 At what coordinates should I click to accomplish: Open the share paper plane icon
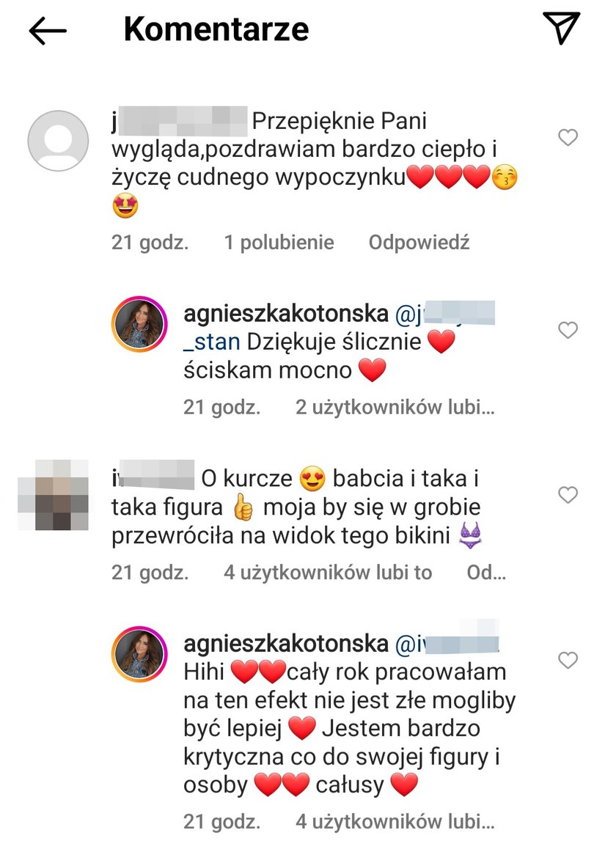coord(561,27)
